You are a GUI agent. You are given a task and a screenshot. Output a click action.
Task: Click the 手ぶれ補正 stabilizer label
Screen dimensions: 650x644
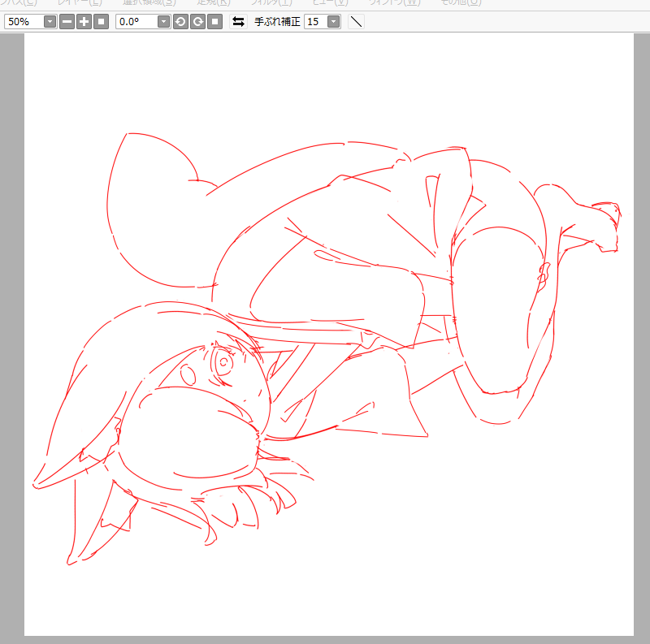pyautogui.click(x=277, y=22)
